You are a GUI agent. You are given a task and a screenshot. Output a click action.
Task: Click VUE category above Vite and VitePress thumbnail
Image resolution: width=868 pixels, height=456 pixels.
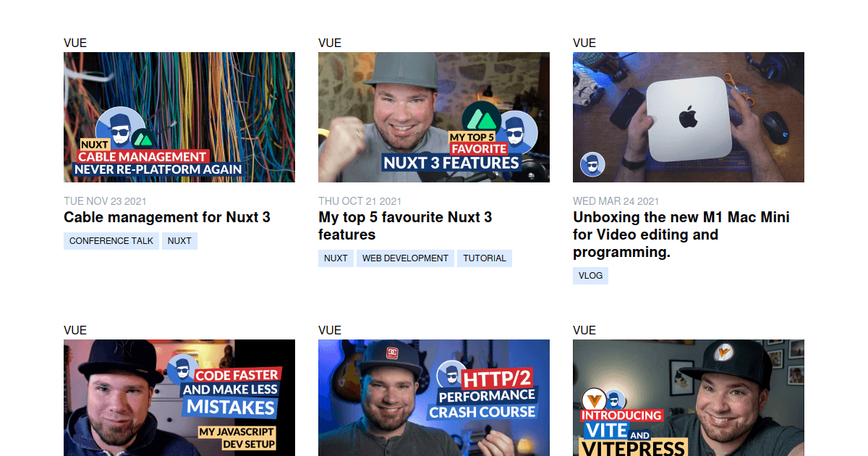coord(584,330)
